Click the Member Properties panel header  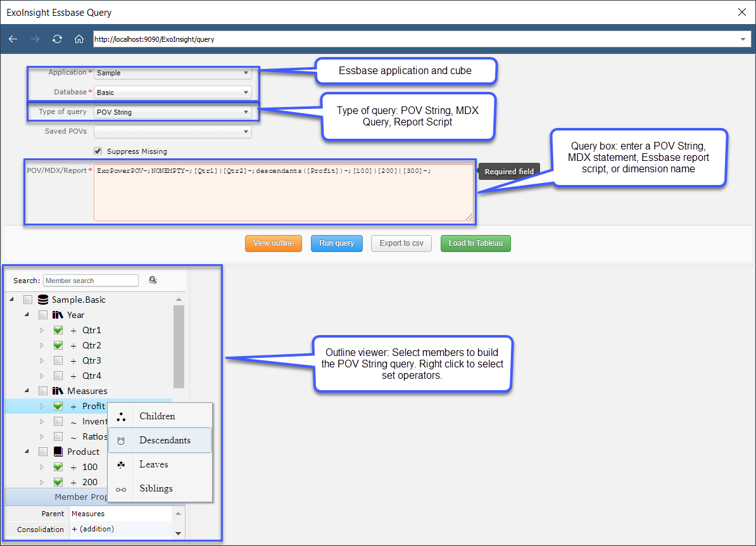(x=56, y=497)
